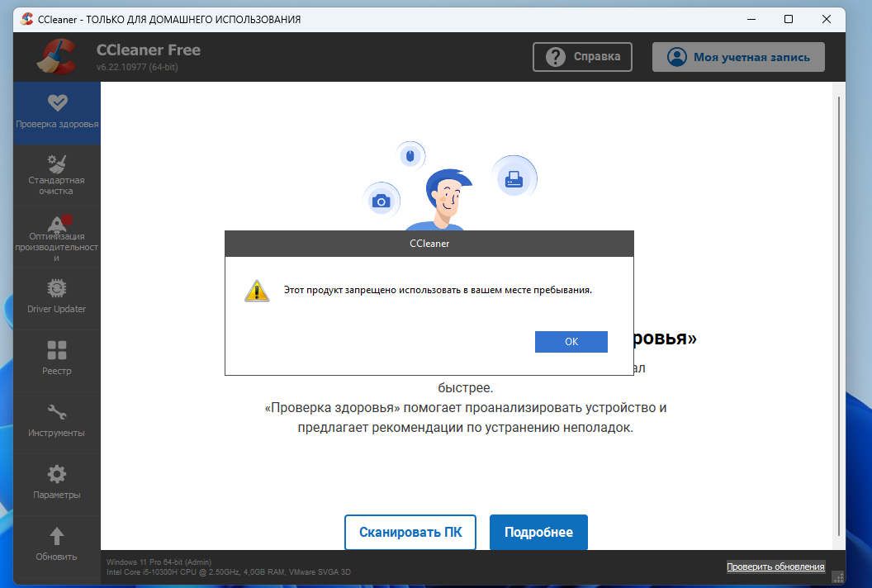Select the Upgrade (Обновить) arrow item
The width and height of the screenshot is (872, 588).
pos(57,545)
